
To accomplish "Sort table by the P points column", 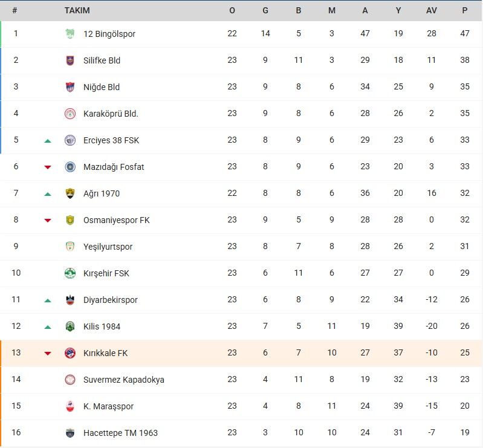I will [464, 10].
